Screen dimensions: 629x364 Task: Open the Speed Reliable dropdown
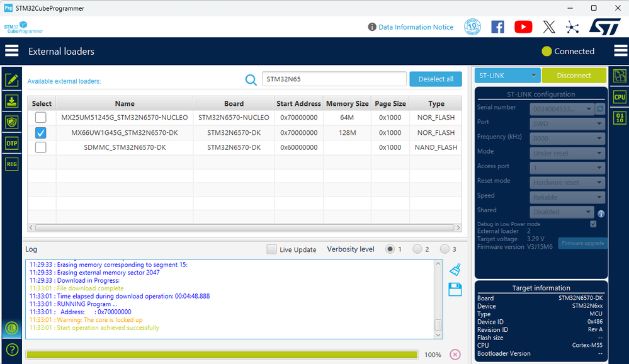(567, 197)
